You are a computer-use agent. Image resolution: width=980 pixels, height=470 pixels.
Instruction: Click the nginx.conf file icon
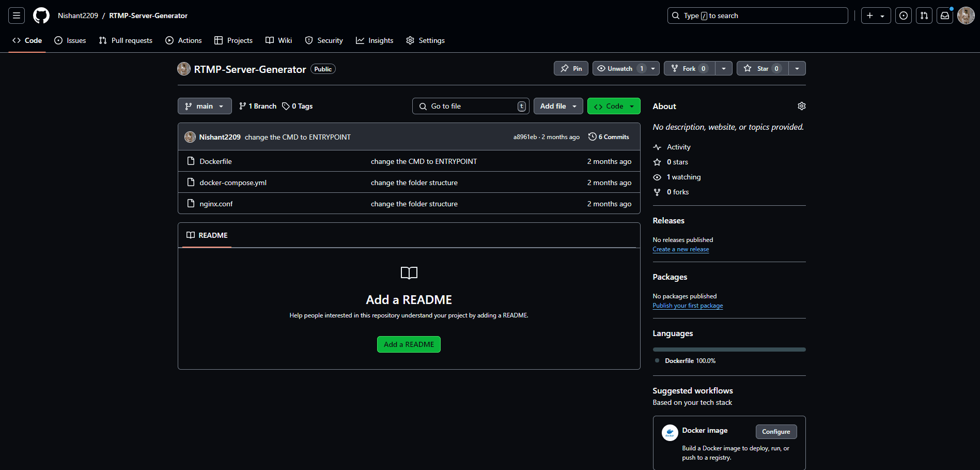[191, 203]
